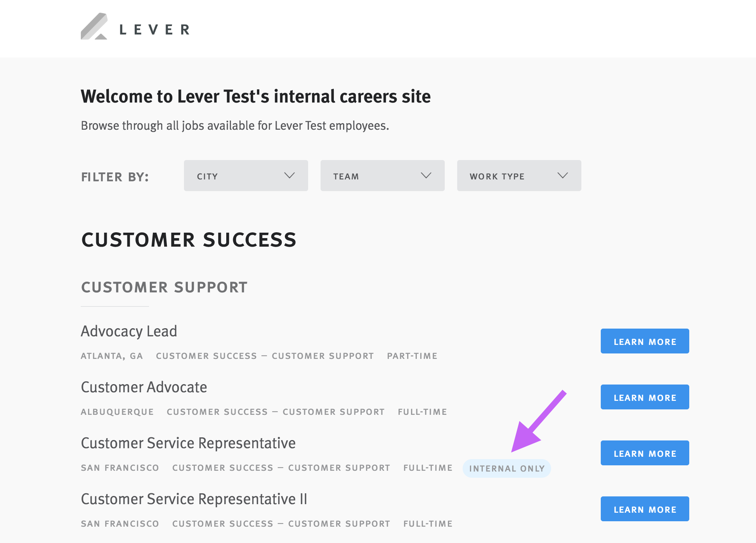Viewport: 756px width, 543px height.
Task: Click the CITY dropdown chevron icon
Action: point(290,176)
